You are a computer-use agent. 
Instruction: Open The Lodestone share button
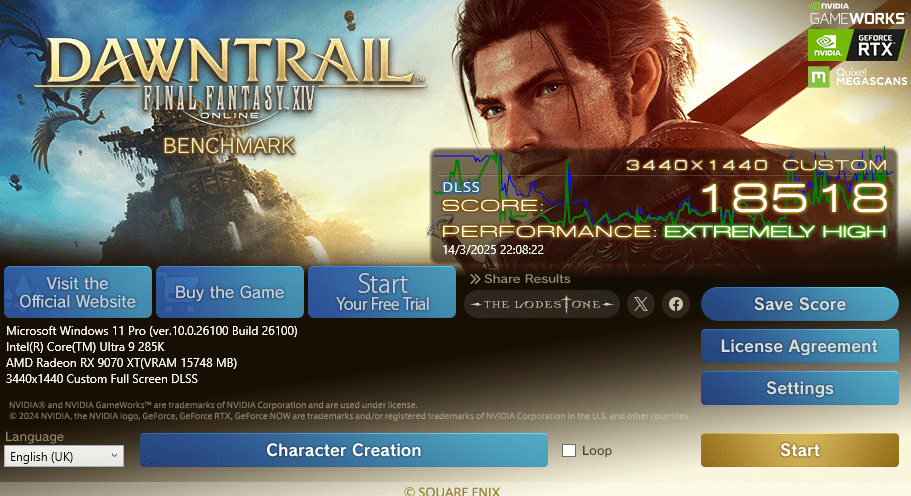pyautogui.click(x=542, y=304)
